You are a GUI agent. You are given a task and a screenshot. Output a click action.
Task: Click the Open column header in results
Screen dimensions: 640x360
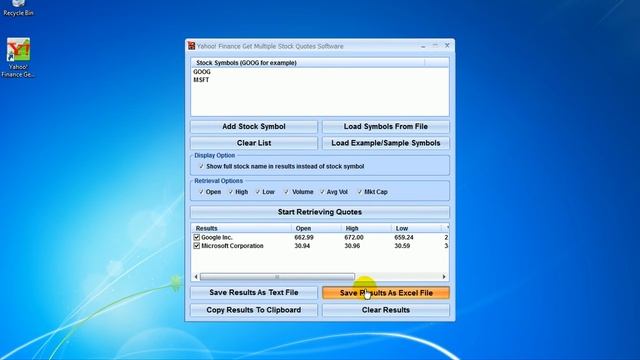point(317,228)
